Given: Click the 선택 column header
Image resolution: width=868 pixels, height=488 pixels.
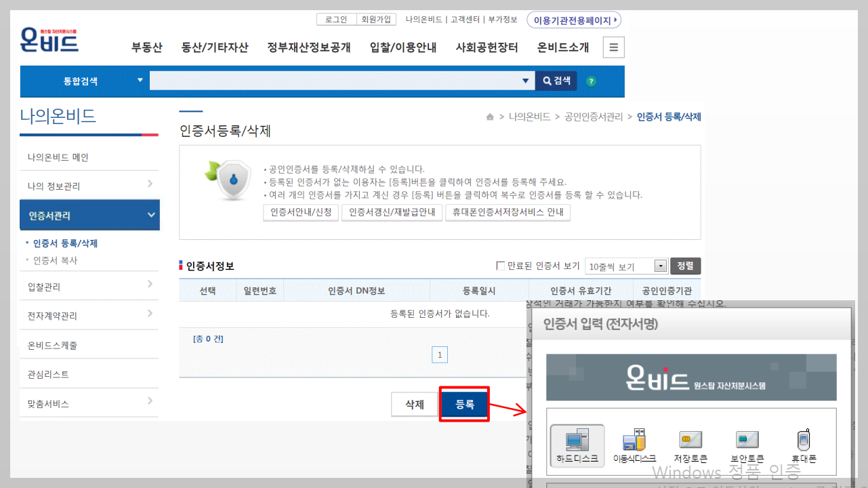Looking at the screenshot, I should point(207,291).
